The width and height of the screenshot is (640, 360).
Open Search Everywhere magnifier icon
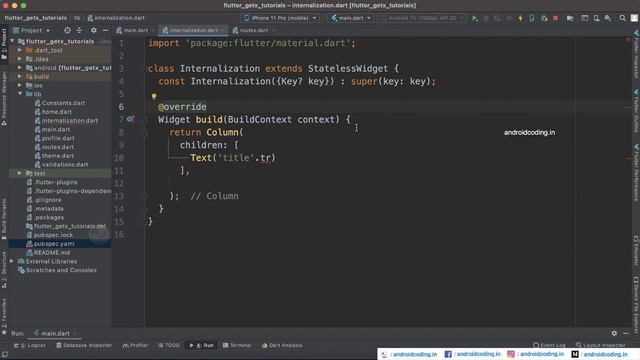tap(622, 18)
